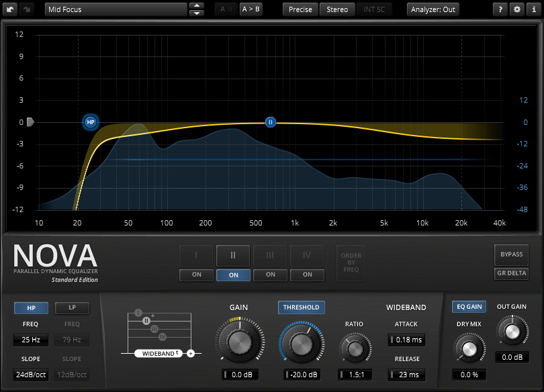Click ORDER BY FREQ button
The width and height of the screenshot is (544, 392).
351,262
